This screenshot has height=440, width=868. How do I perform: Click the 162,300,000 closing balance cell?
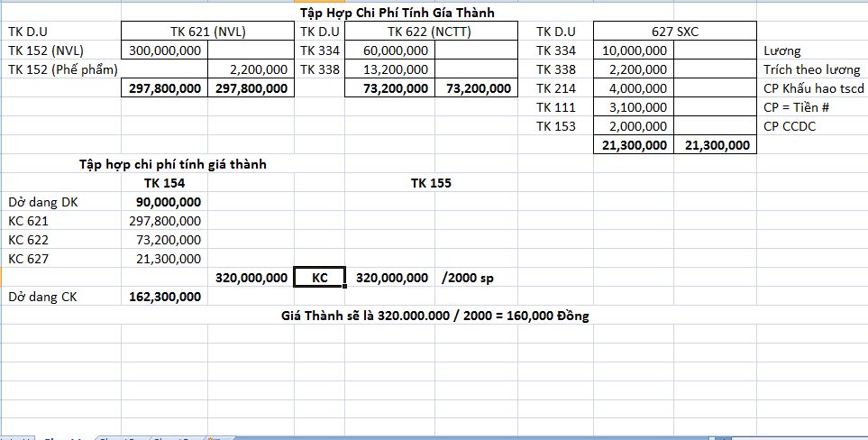[165, 296]
